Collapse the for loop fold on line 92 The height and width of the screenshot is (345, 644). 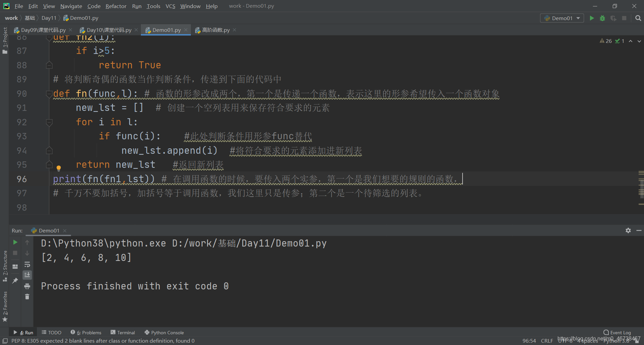pyautogui.click(x=49, y=122)
